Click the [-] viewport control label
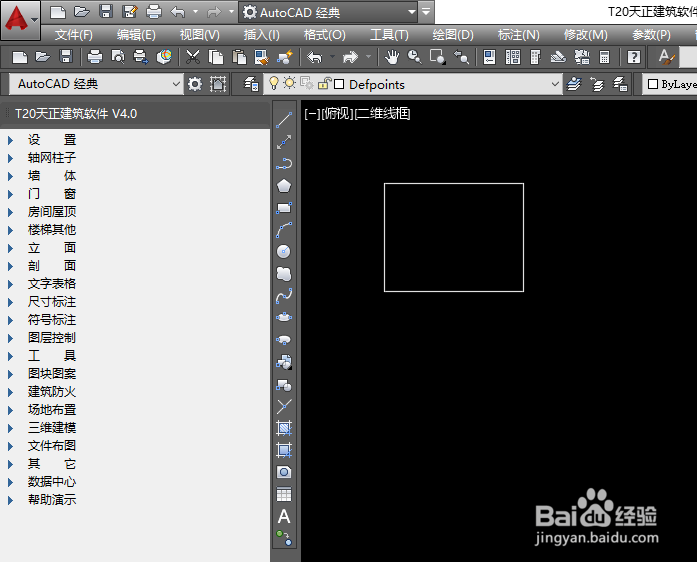697x562 pixels. click(312, 114)
